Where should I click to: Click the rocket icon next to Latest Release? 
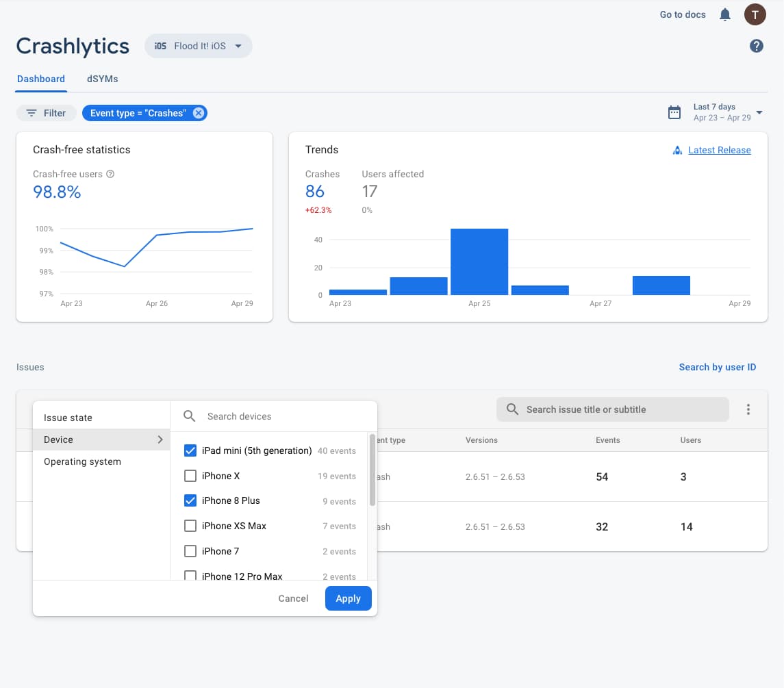pyautogui.click(x=677, y=150)
